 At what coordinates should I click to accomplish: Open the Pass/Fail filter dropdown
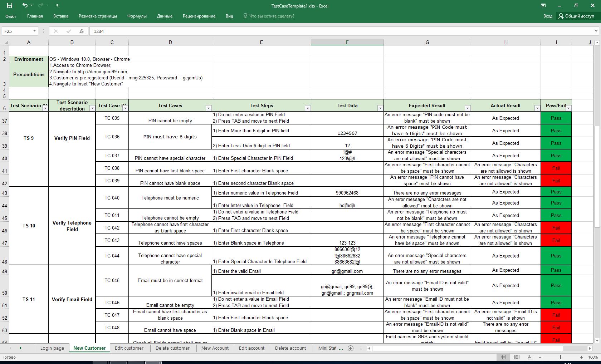tap(568, 108)
